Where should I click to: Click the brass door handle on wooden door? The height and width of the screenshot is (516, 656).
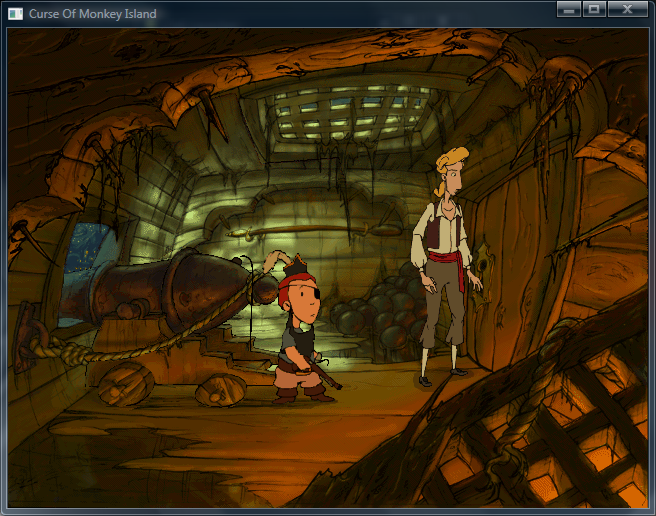coord(484,260)
